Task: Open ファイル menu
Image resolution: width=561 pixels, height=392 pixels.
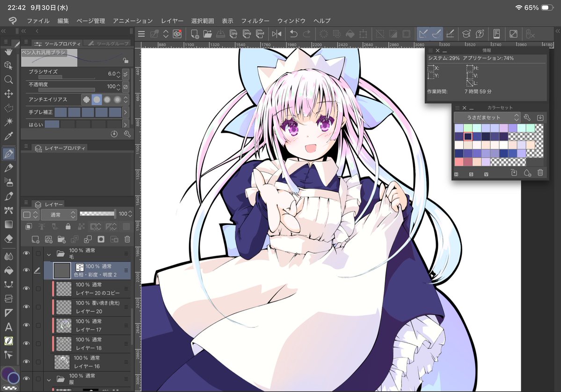Action: pos(38,21)
